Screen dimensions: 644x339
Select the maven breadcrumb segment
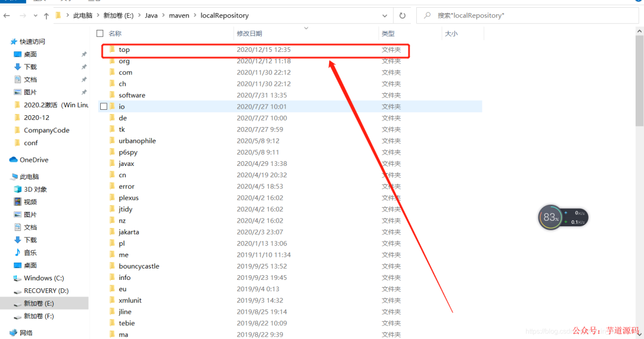click(179, 16)
